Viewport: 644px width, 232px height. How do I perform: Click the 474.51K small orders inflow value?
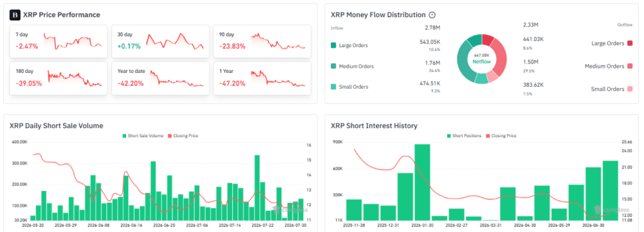pyautogui.click(x=430, y=84)
